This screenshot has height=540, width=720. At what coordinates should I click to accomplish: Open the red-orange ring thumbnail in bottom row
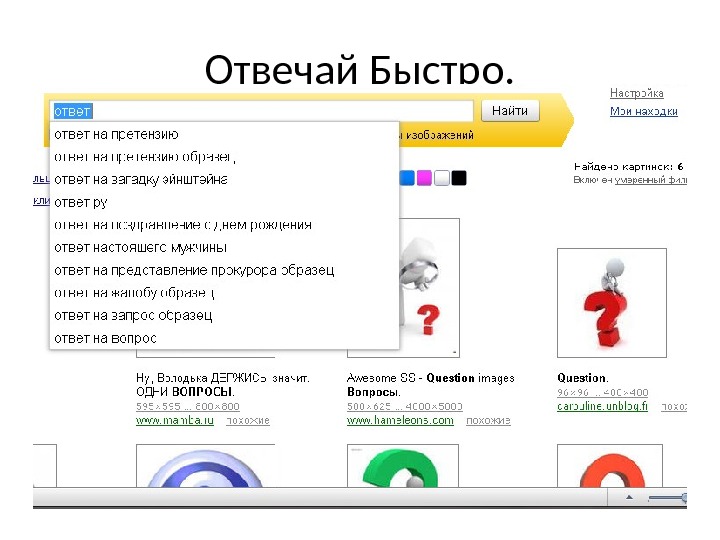[610, 466]
